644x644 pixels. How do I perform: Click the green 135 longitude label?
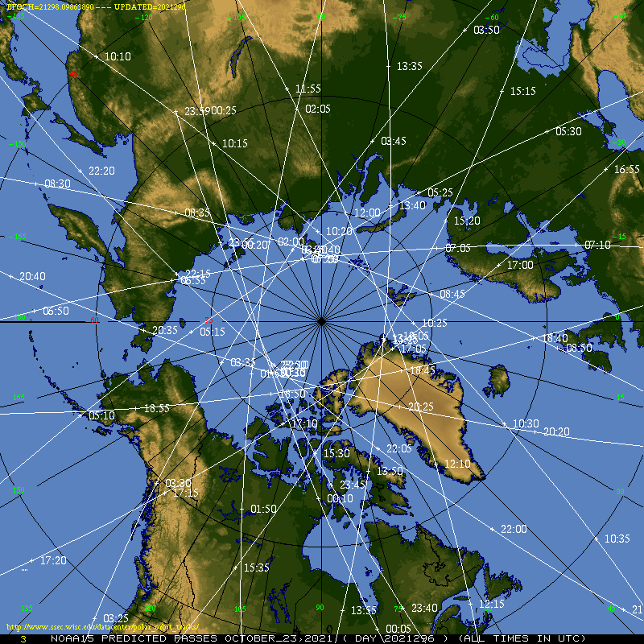click(x=27, y=609)
